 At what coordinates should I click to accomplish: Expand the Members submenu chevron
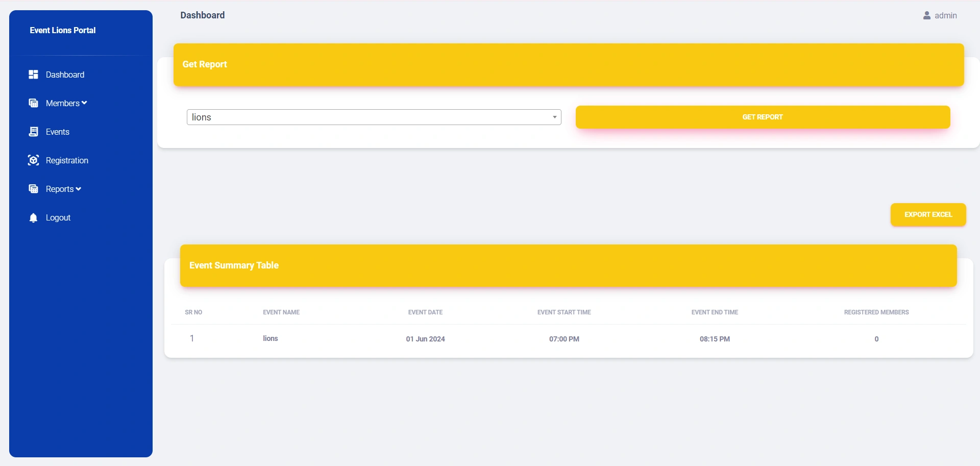click(x=84, y=103)
